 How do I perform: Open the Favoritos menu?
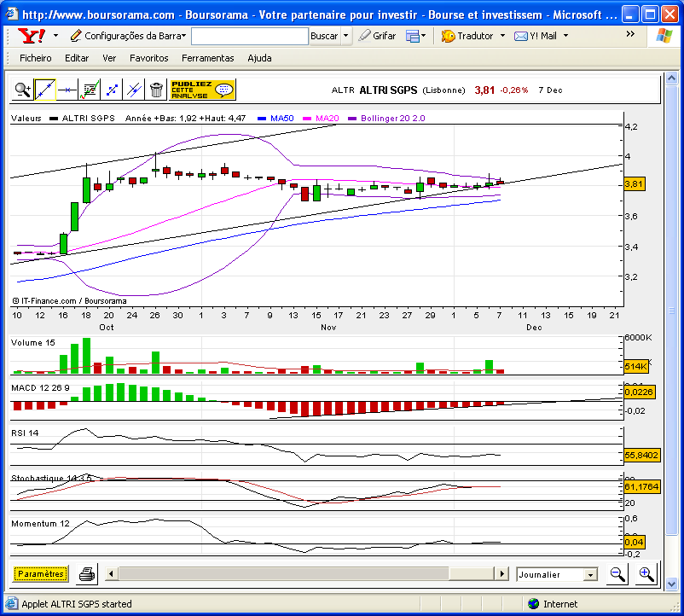pyautogui.click(x=148, y=58)
